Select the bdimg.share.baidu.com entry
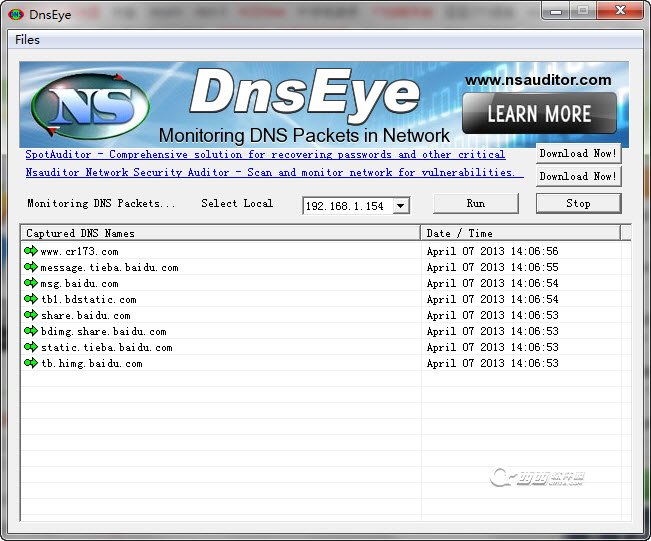Viewport: 651px width, 541px height. tap(104, 331)
